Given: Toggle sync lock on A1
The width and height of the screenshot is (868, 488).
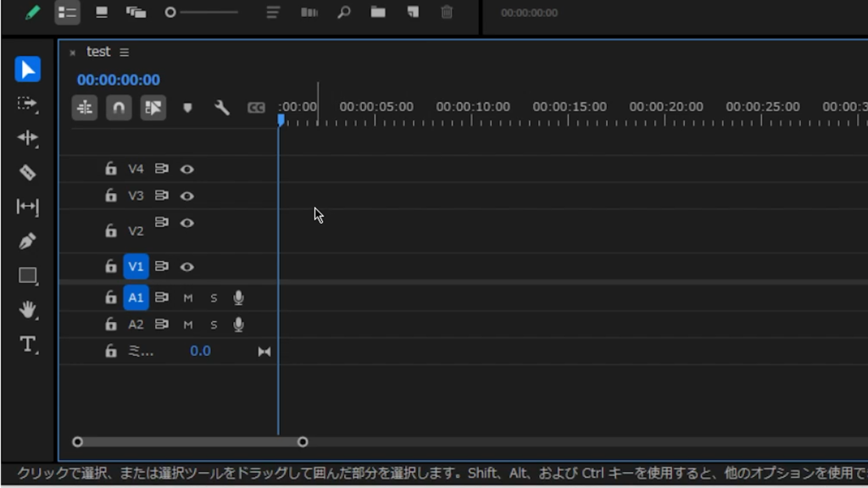Looking at the screenshot, I should [x=162, y=297].
